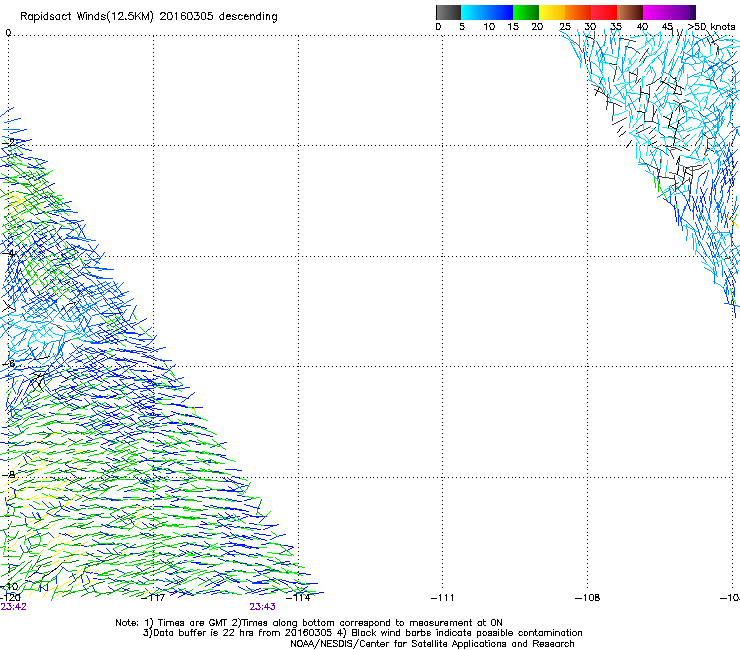740x650 pixels.
Task: Click the plot title 'Rapidscat Winds(12.5KM) 20160305 descending'
Action: pos(149,17)
